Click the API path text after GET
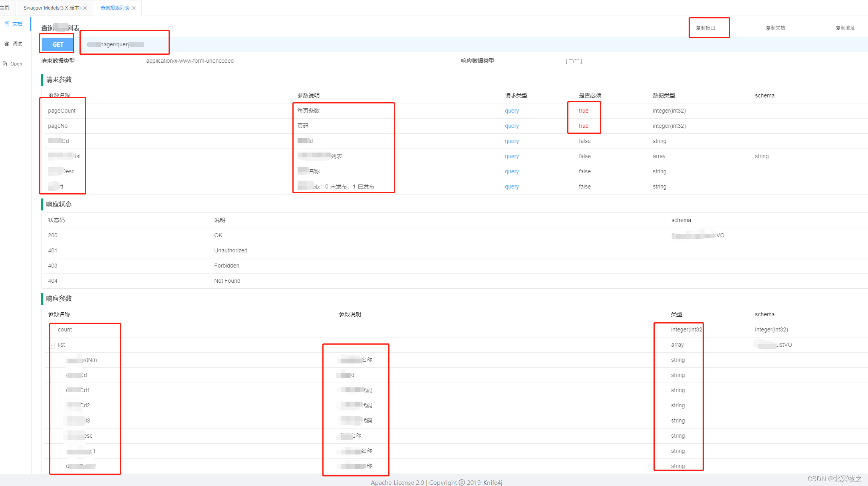The image size is (868, 486). (x=116, y=44)
